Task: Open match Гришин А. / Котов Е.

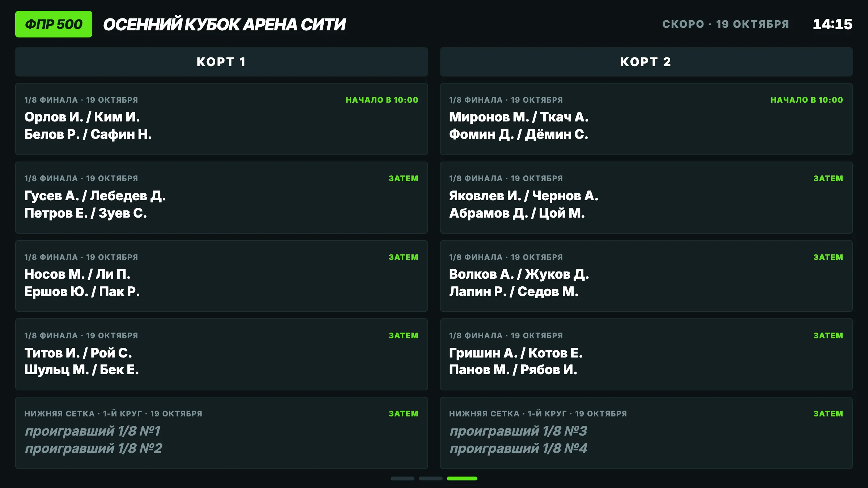Action: click(646, 354)
